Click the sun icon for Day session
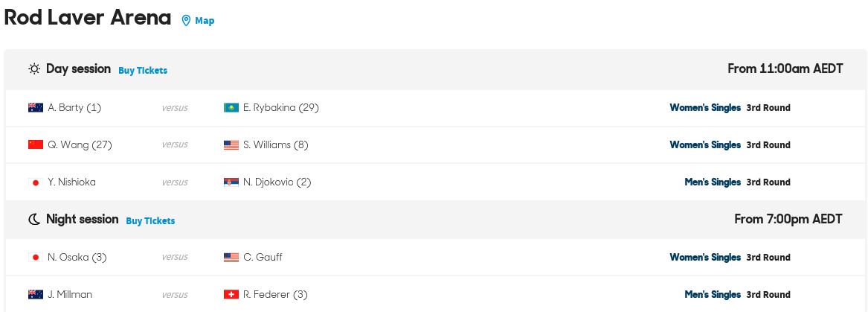This screenshot has height=312, width=868. (x=34, y=69)
